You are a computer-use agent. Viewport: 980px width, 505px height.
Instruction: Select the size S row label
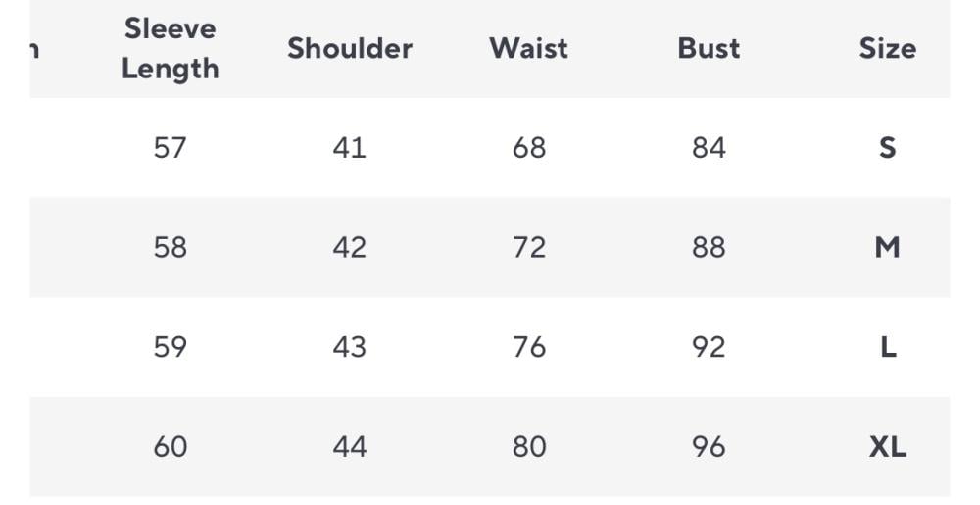(x=887, y=148)
